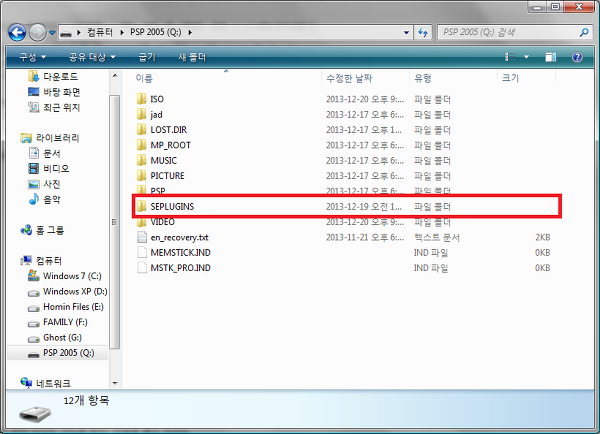Toggle the preview pane icon
The height and width of the screenshot is (434, 600).
(x=551, y=57)
